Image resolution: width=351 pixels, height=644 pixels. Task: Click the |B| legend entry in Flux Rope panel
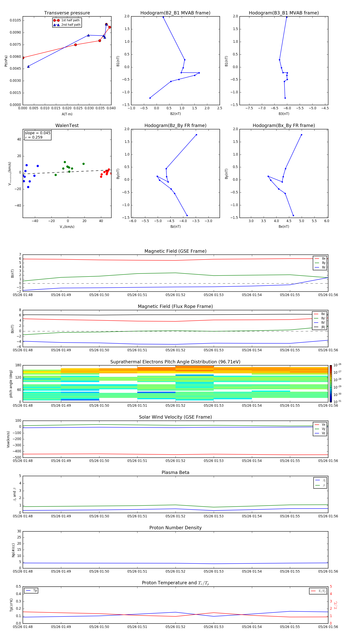tap(320, 327)
